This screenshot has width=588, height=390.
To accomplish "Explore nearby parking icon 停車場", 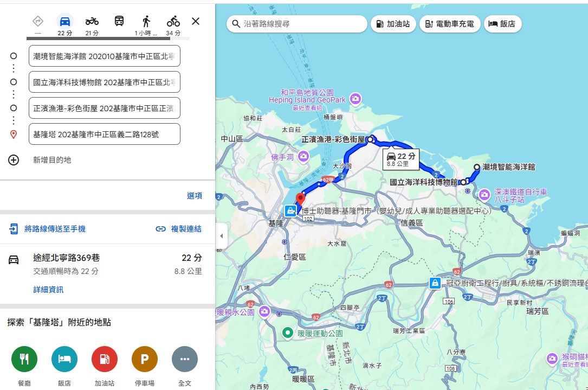I will click(x=145, y=359).
